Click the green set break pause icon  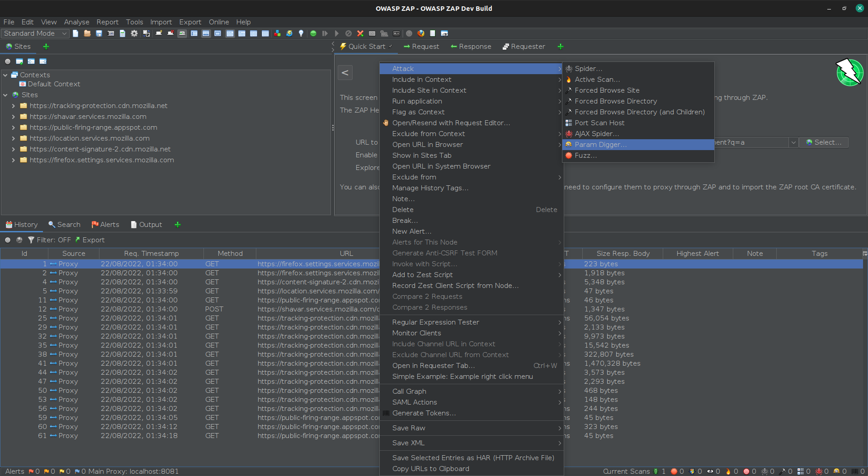click(x=313, y=33)
